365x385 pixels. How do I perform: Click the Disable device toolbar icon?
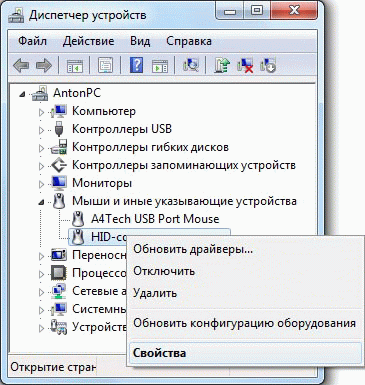(268, 65)
